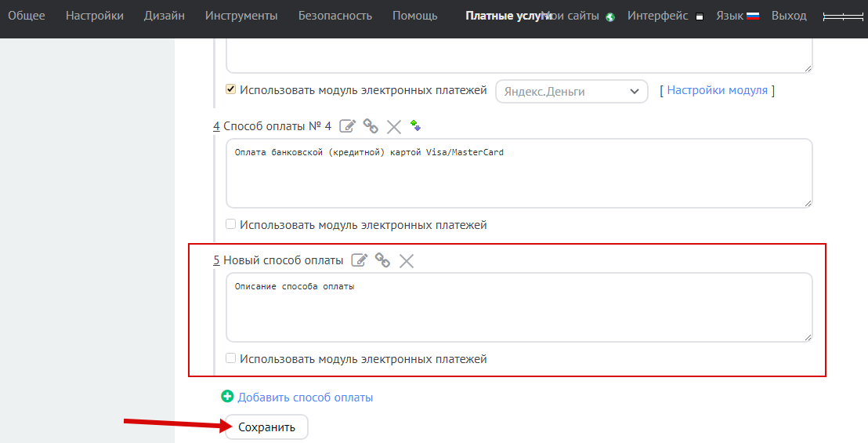This screenshot has height=443, width=868.
Task: Open the Настройки модуля link
Action: tap(717, 90)
